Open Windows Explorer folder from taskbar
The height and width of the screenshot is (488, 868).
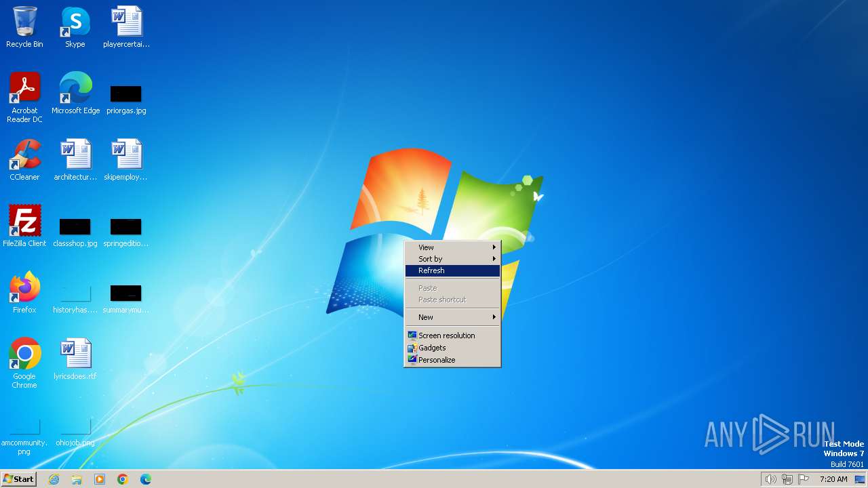point(77,479)
